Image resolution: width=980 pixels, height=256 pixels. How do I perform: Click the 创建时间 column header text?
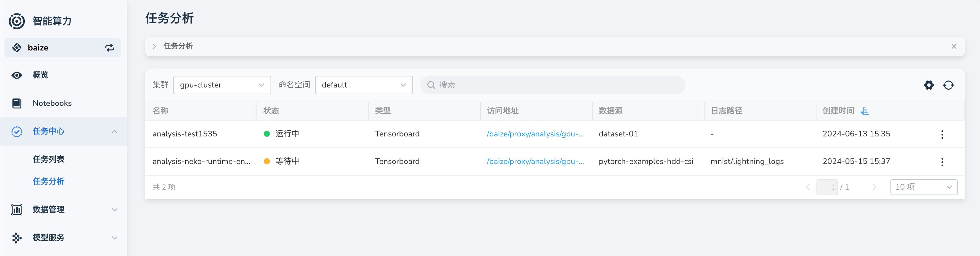[x=838, y=111]
